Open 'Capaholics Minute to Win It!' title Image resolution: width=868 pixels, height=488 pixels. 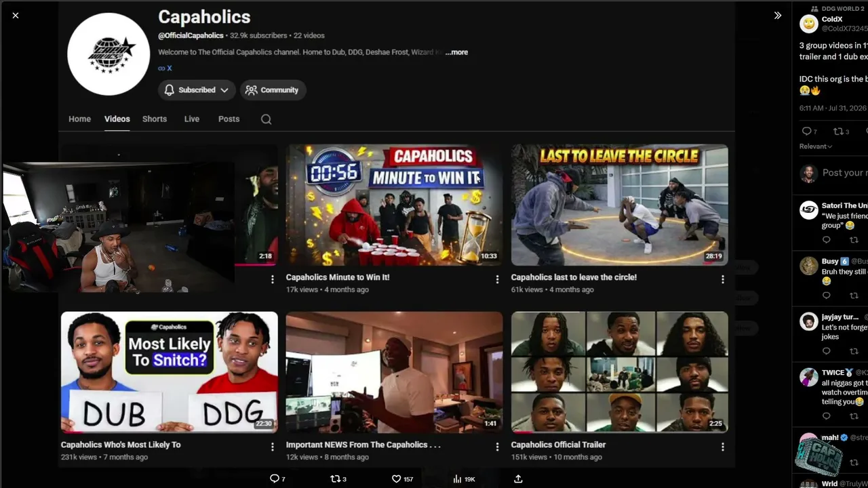click(338, 277)
